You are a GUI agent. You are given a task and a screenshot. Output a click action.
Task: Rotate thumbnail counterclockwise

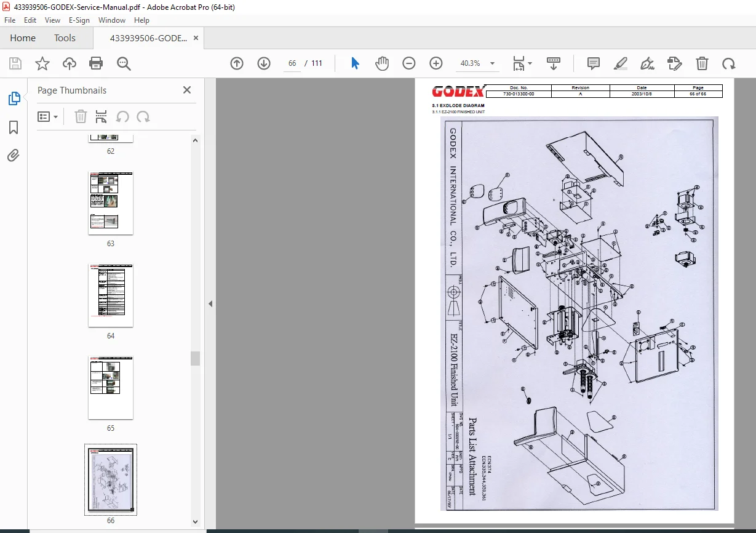coord(122,116)
